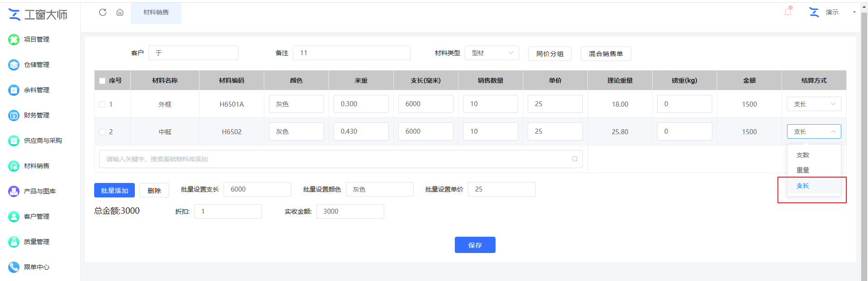The height and width of the screenshot is (281, 868).
Task: Go to 供应商与采购 in sidebar
Action: [x=43, y=140]
